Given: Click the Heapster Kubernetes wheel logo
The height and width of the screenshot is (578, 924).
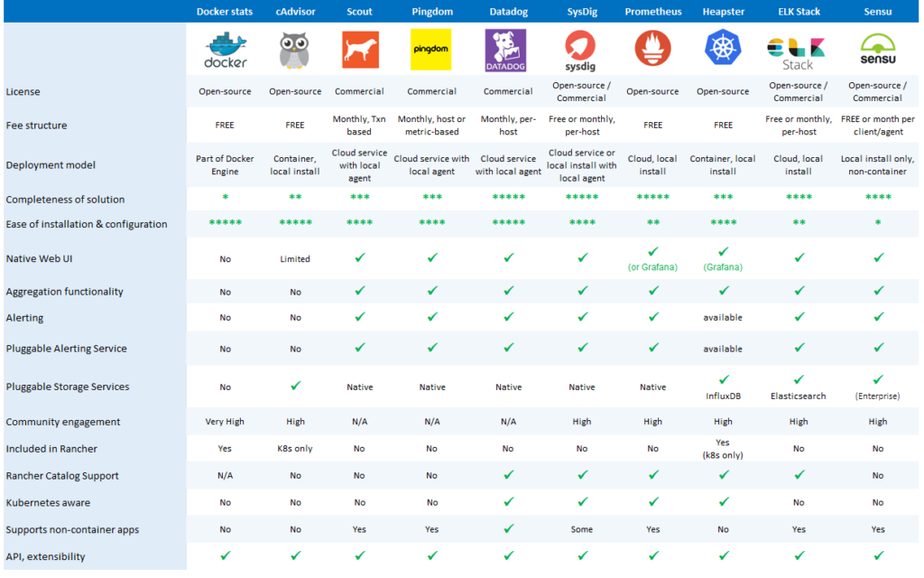Looking at the screenshot, I should pyautogui.click(x=723, y=49).
